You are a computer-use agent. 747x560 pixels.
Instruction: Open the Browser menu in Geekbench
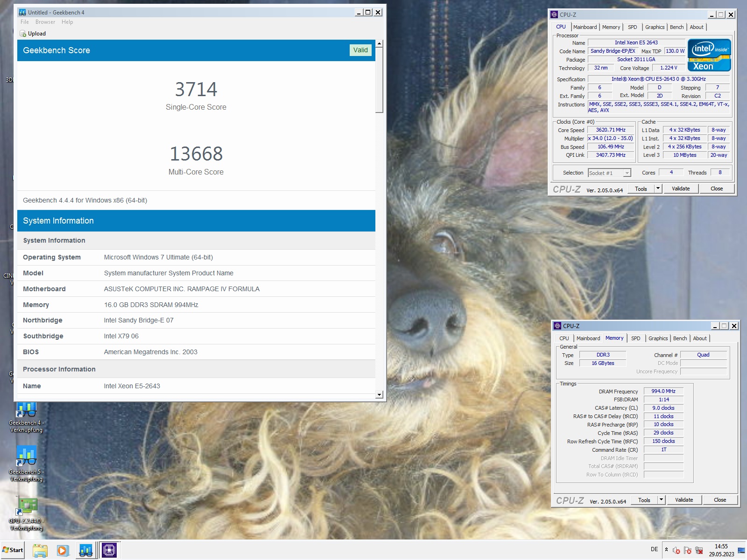click(x=45, y=22)
